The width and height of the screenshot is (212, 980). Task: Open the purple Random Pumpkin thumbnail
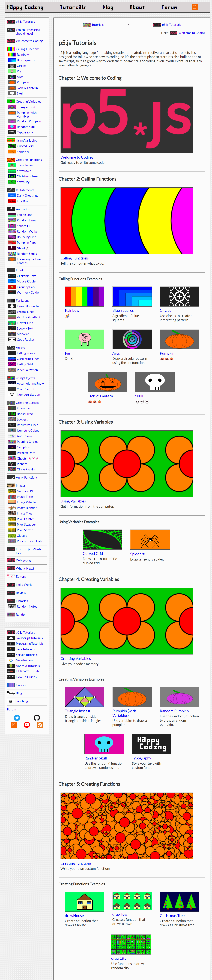tap(179, 697)
